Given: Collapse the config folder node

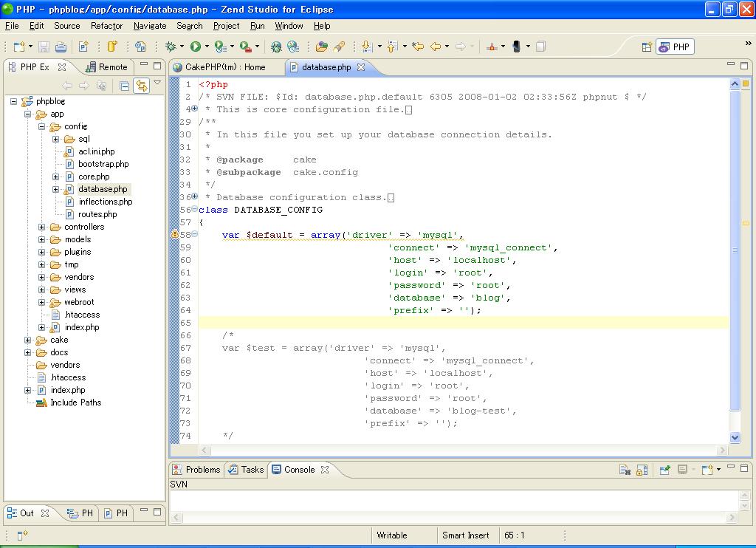Looking at the screenshot, I should click(x=42, y=126).
